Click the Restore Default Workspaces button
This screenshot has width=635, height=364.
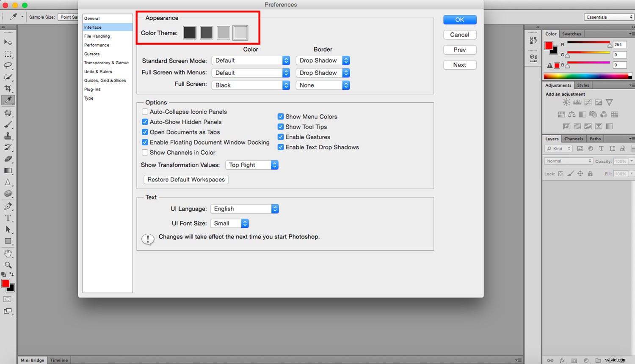185,179
